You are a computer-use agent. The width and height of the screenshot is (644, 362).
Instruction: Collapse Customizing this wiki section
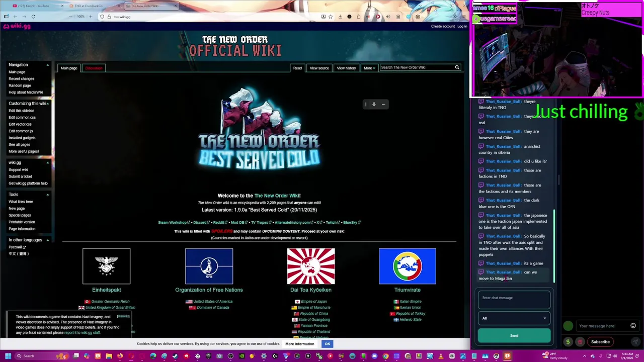coord(48,104)
